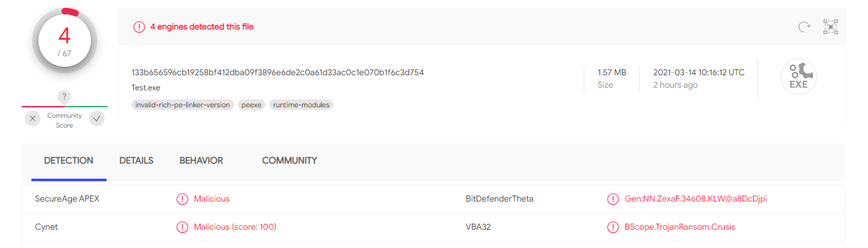Switch to the DETAILS tab

coord(136,160)
